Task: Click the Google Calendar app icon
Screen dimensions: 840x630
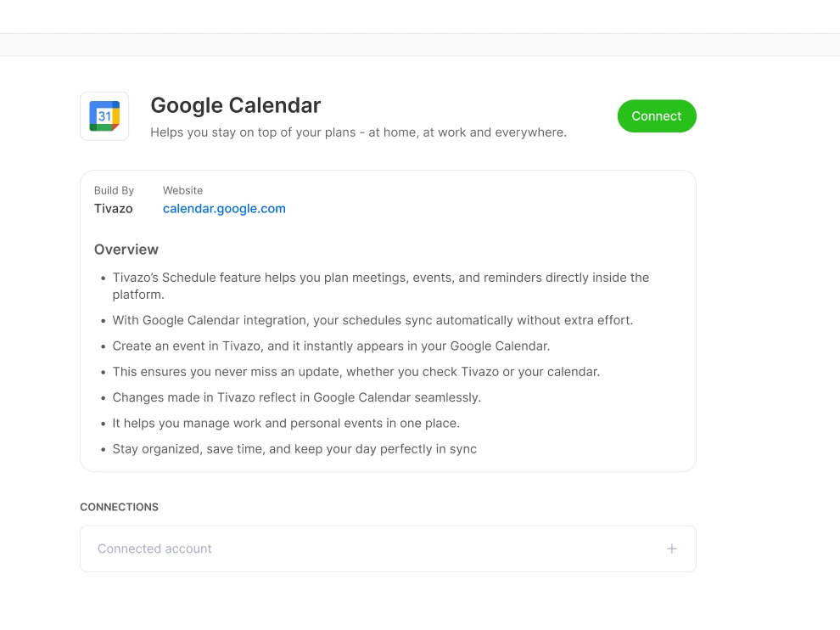Action: pos(104,116)
